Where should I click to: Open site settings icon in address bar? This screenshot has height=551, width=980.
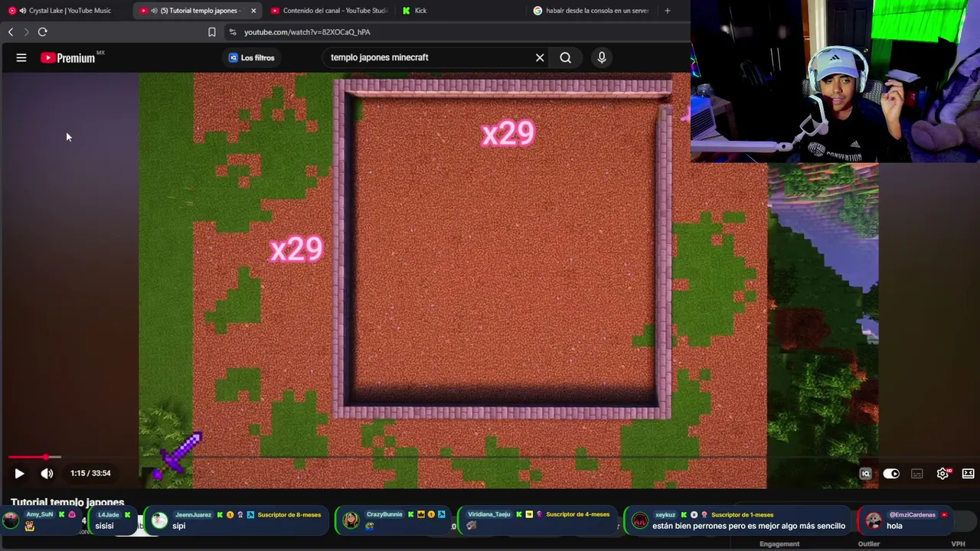pos(233,32)
